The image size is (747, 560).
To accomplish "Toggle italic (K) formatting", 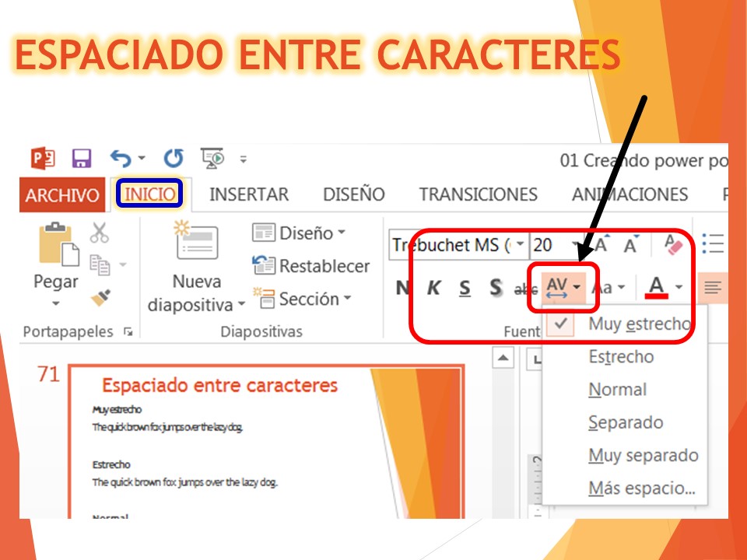I will 433,288.
